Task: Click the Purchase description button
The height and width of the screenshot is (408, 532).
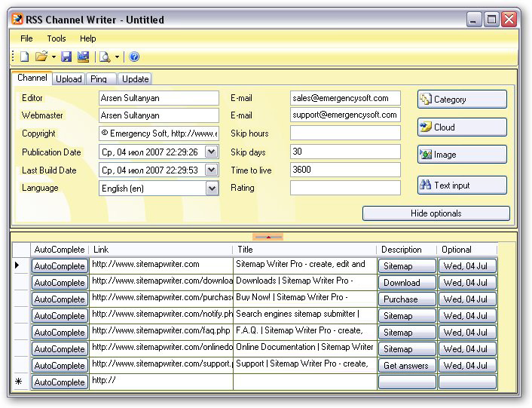Action: [x=407, y=299]
